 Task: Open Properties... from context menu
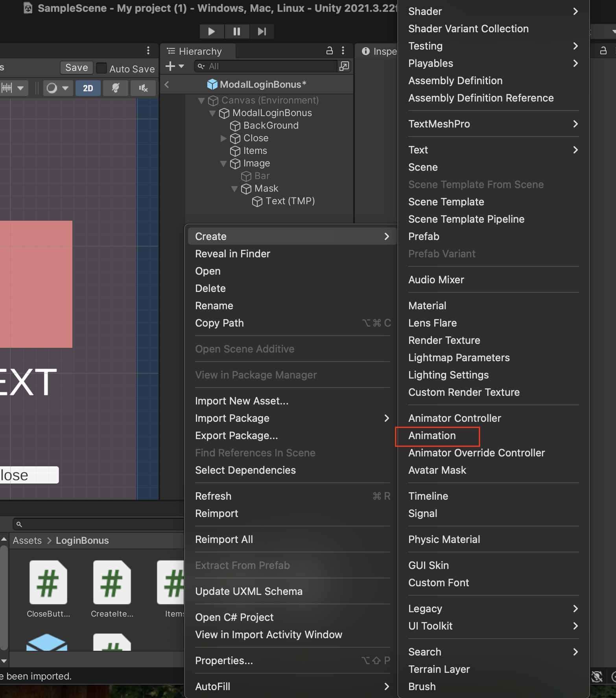click(292, 661)
